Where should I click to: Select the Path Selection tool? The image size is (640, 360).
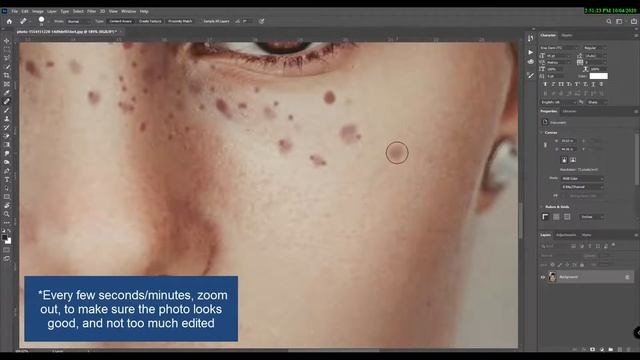tap(7, 188)
